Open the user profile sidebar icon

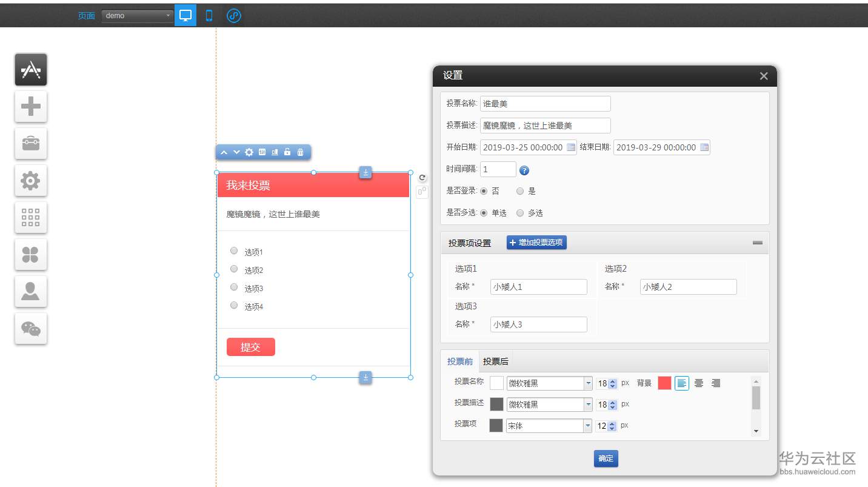click(x=31, y=292)
